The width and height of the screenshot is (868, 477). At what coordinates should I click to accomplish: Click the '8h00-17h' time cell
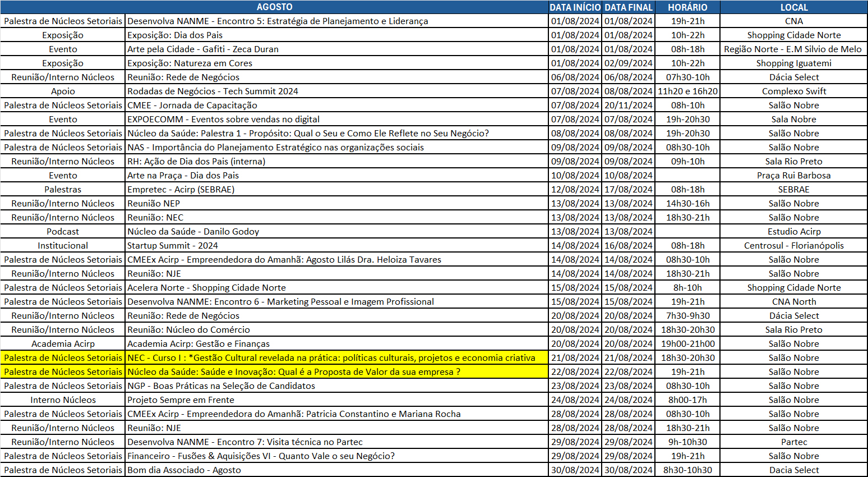click(687, 400)
